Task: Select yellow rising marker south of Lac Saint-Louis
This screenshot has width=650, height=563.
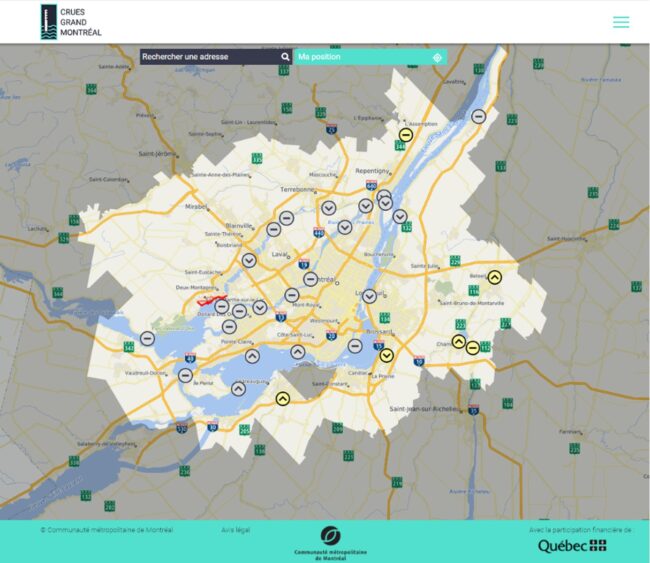Action: tap(283, 398)
